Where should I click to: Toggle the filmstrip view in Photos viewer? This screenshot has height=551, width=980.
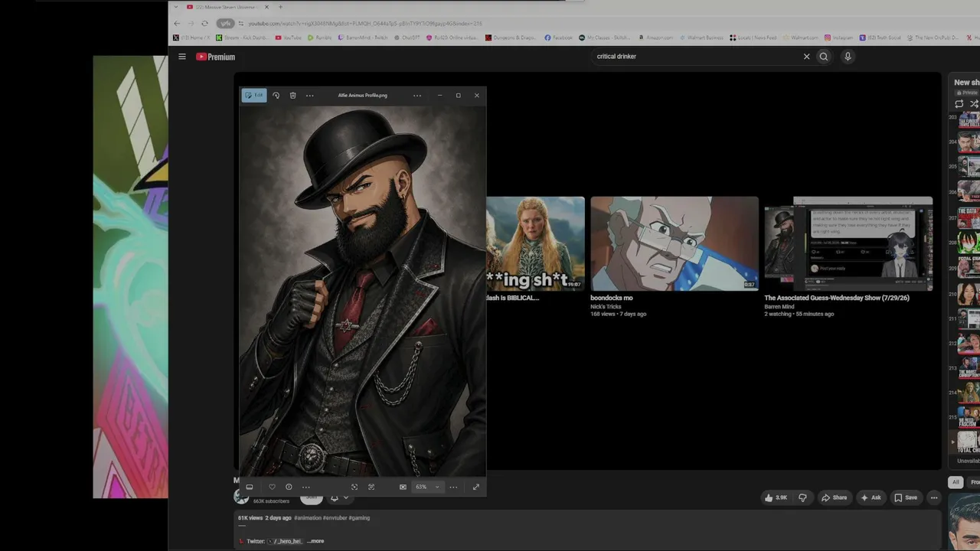249,487
